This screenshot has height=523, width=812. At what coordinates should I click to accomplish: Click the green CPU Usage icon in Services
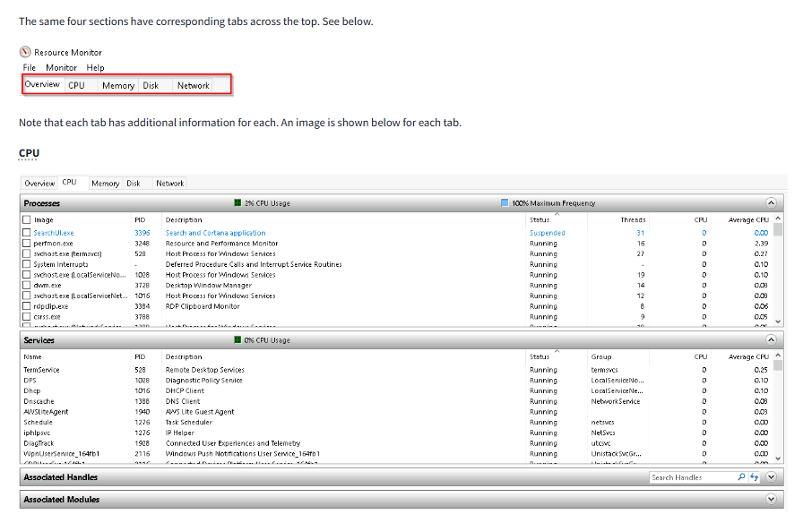238,340
